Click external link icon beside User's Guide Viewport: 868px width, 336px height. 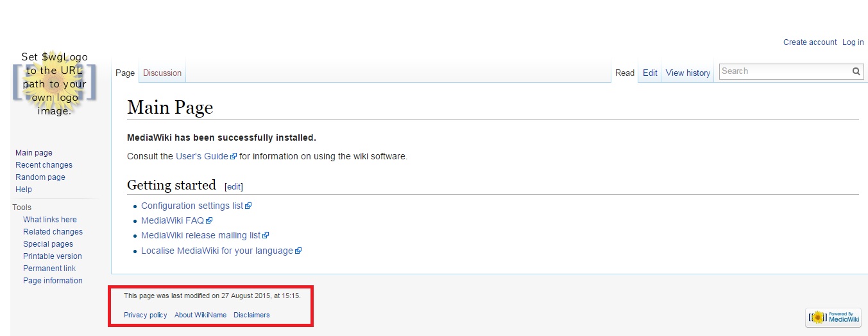pos(234,156)
